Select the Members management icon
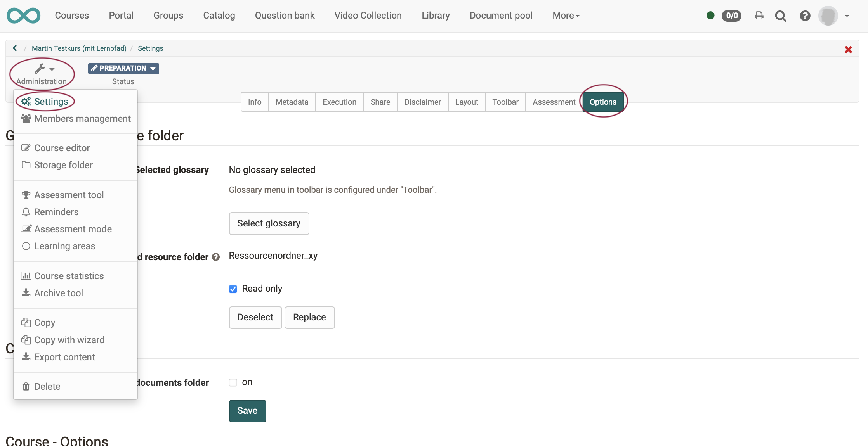Screen dimensions: 868x446 click(26, 119)
